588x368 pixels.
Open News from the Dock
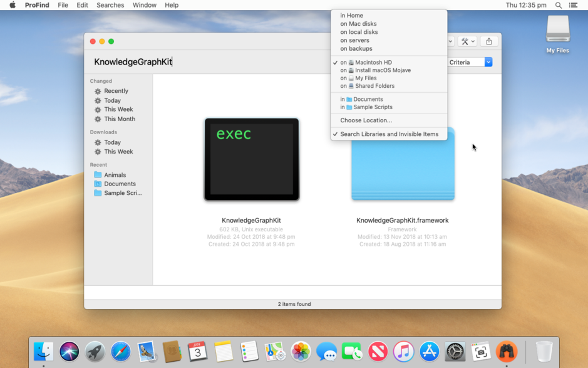point(378,352)
